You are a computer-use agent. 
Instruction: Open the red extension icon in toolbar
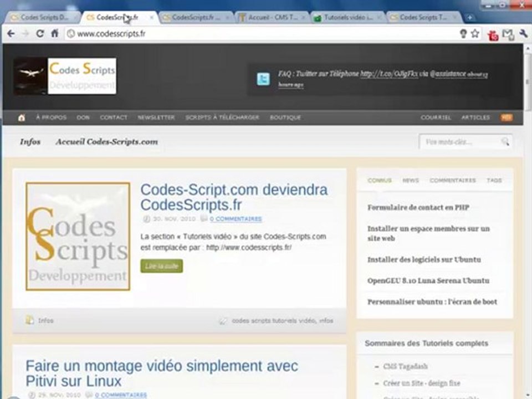(493, 34)
